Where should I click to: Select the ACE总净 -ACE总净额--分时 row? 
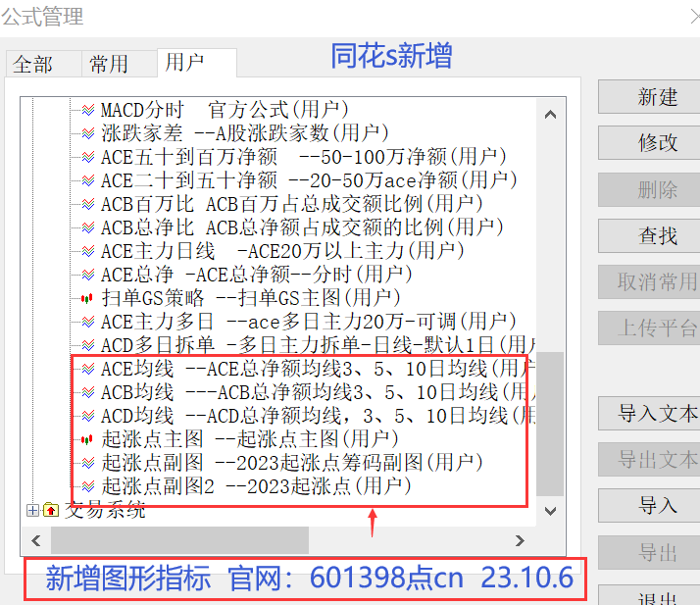(x=257, y=275)
